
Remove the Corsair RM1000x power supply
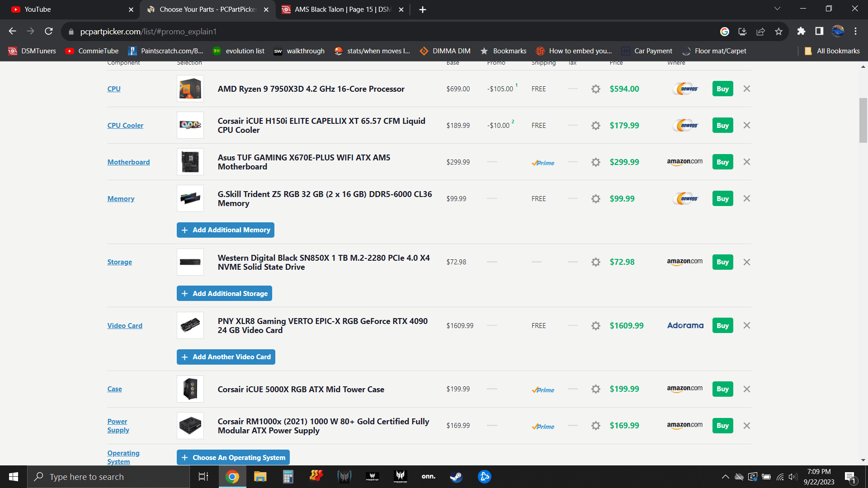click(747, 426)
